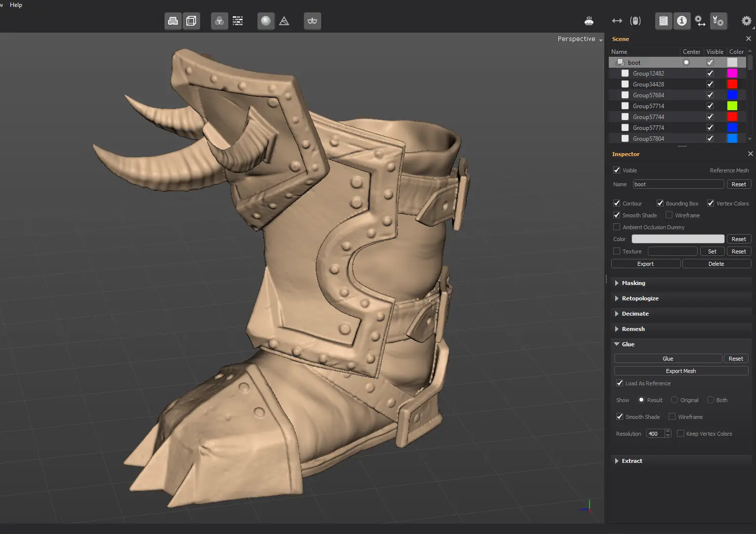Toggle the Bounding Box checkbox
The width and height of the screenshot is (756, 534).
(660, 203)
